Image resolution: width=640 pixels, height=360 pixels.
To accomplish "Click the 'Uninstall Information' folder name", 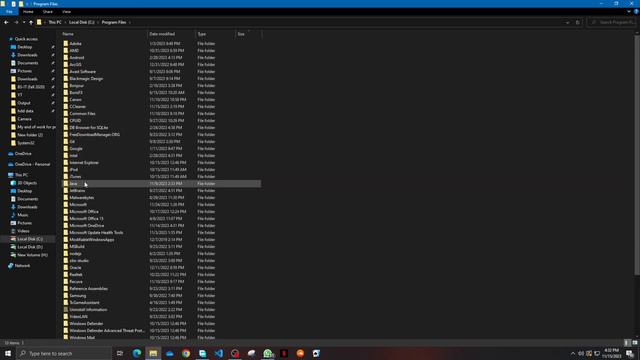I will click(88, 309).
